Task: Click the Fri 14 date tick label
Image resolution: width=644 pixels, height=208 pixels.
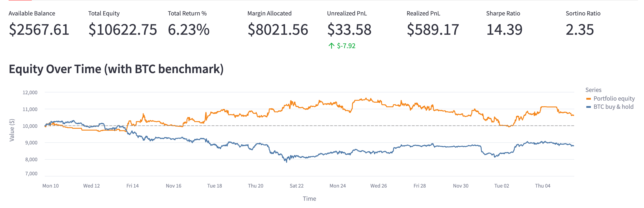Action: [x=132, y=186]
